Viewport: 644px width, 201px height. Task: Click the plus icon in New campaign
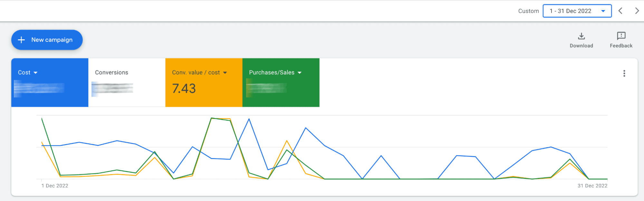22,40
